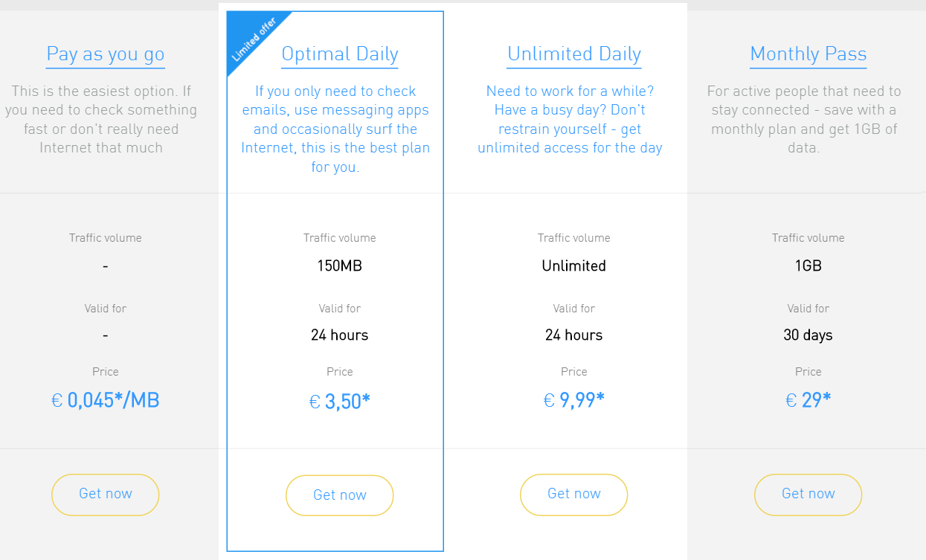This screenshot has width=926, height=560.
Task: Click the Limited offer corner ribbon
Action: pos(254,39)
